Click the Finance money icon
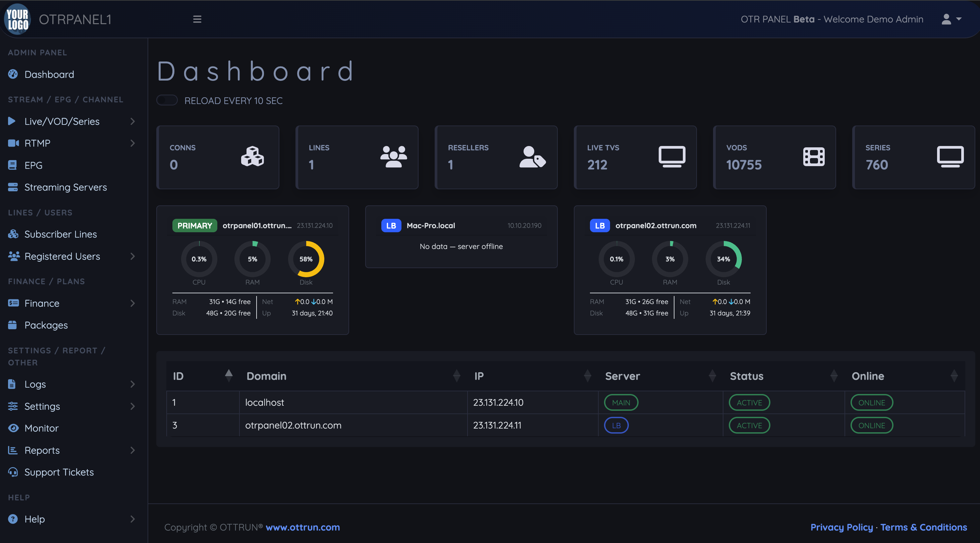The image size is (980, 543). (13, 303)
